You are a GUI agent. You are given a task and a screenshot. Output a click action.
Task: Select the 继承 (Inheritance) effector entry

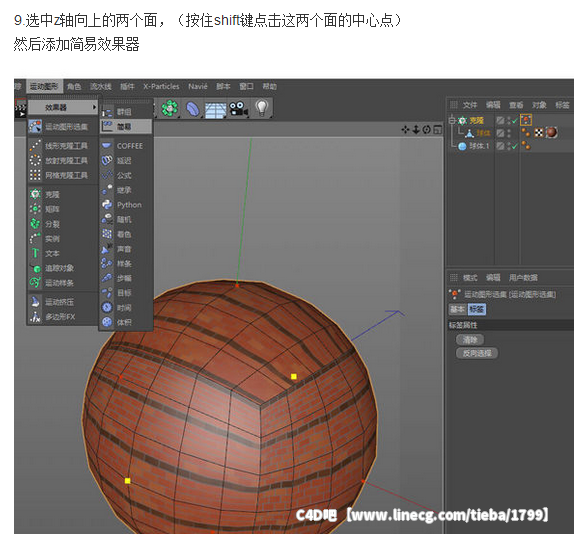(126, 190)
